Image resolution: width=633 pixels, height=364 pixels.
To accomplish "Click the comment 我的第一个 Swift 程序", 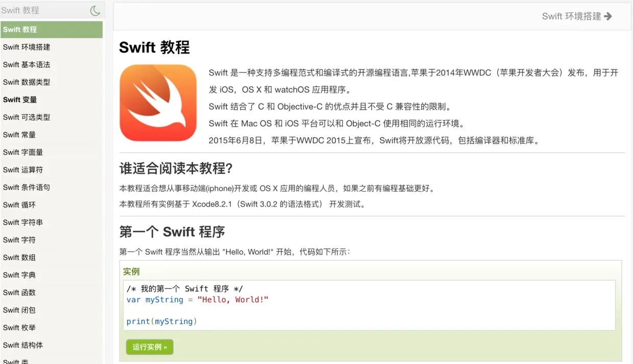I will tap(185, 289).
